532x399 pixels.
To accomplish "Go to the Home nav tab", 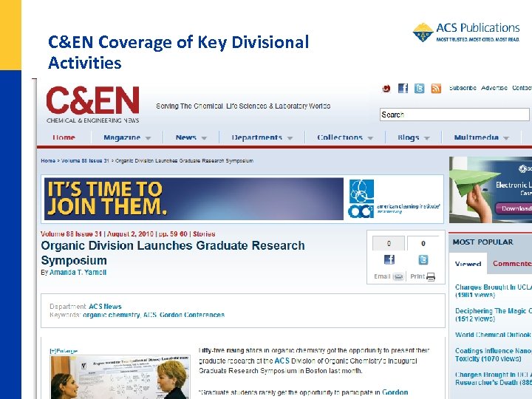I will click(x=64, y=137).
